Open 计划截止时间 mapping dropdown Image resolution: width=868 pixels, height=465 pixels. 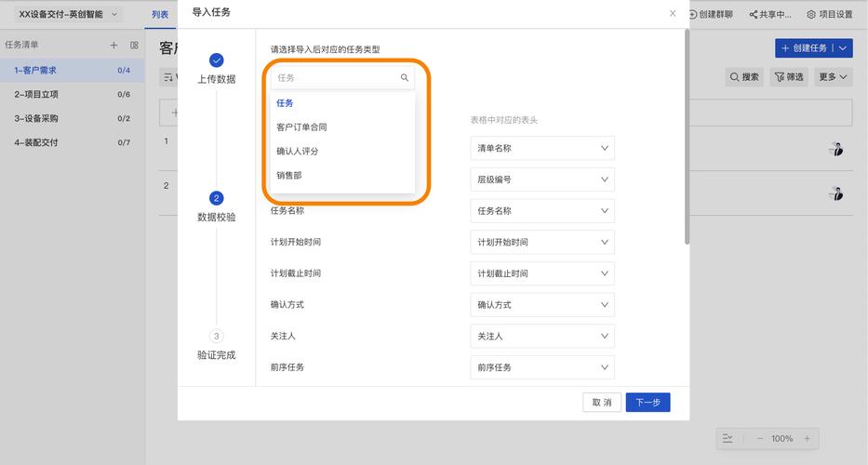click(x=542, y=273)
